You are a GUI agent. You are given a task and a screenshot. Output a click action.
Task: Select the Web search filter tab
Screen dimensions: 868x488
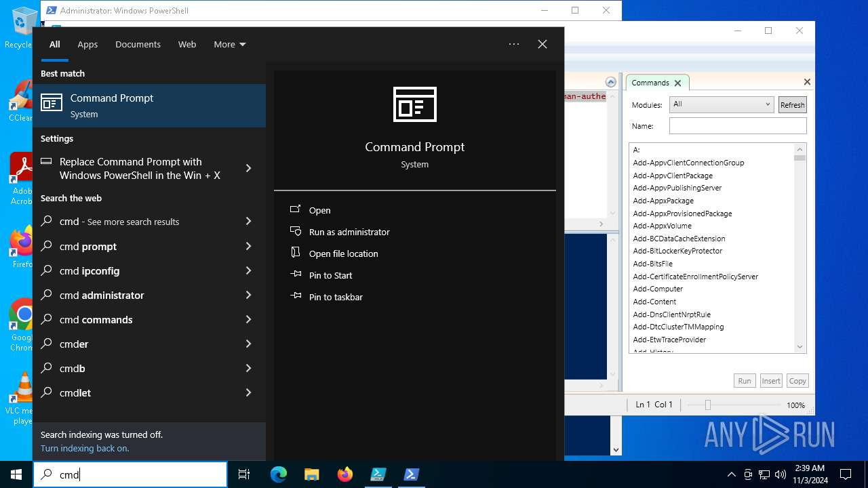click(187, 44)
